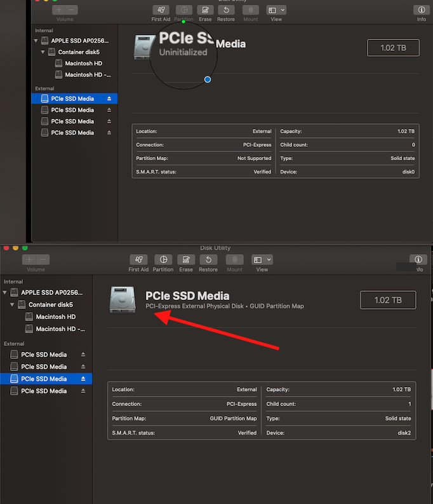Click Restore icon in lower Disk Utility window
This screenshot has width=433, height=504.
pyautogui.click(x=208, y=259)
